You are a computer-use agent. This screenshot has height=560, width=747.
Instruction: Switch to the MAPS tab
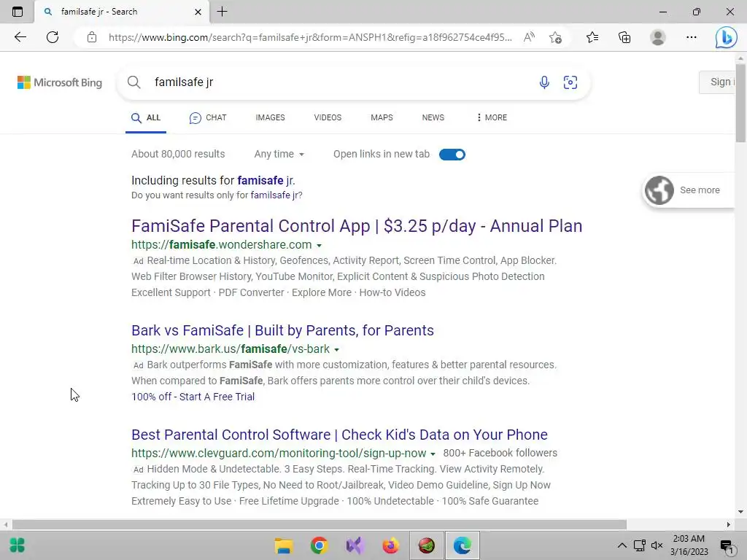point(382,117)
